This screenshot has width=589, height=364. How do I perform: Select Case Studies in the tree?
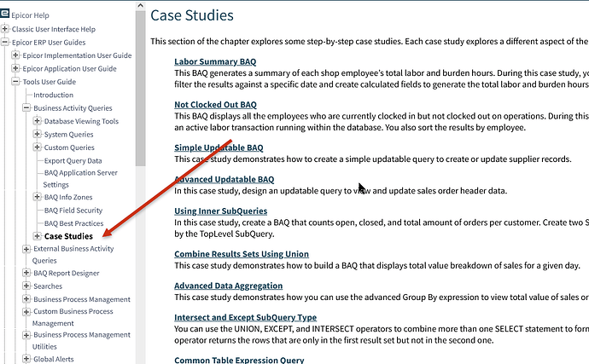(68, 236)
